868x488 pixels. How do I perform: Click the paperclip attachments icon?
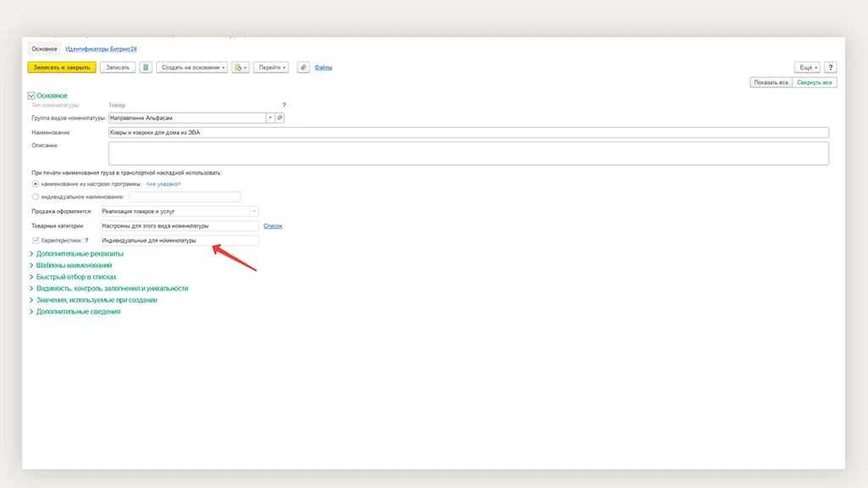[303, 67]
